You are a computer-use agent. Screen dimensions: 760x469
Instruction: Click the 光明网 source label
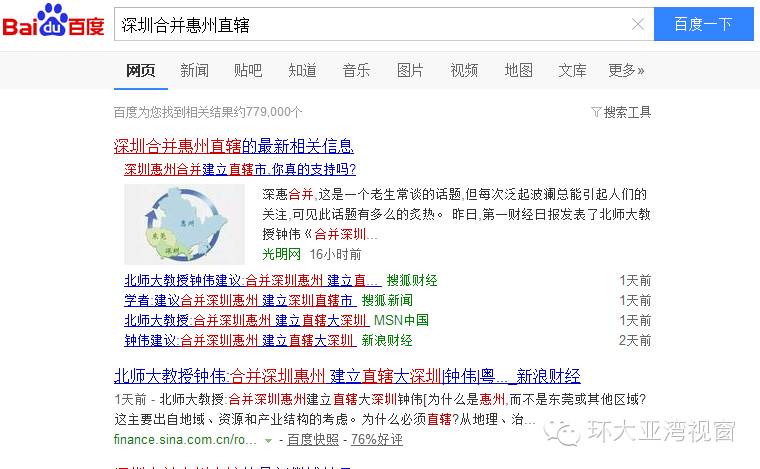[x=282, y=254]
